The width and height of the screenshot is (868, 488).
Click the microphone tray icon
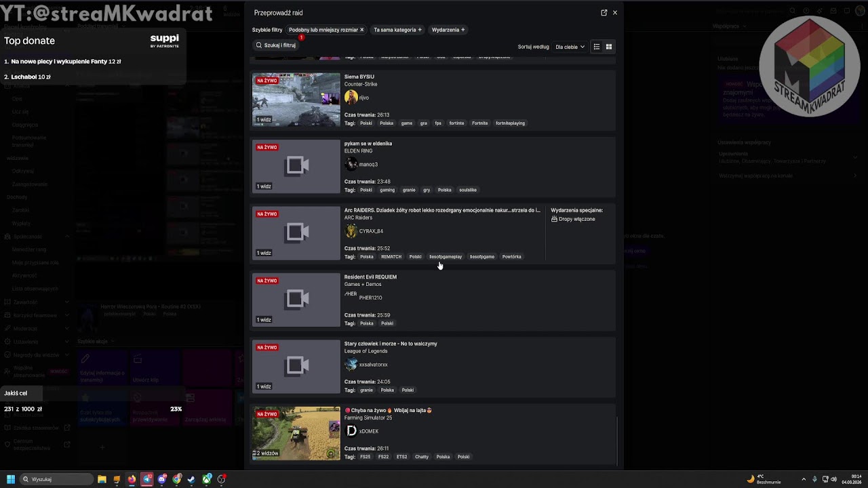[x=814, y=479]
